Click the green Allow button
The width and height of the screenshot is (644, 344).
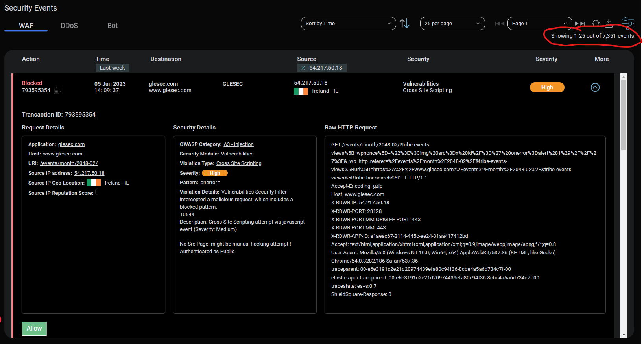click(x=34, y=329)
